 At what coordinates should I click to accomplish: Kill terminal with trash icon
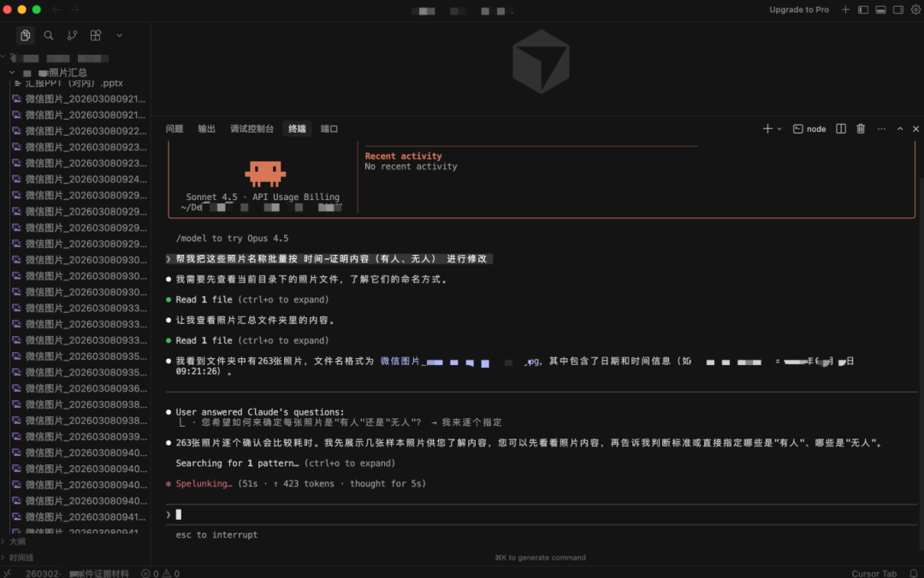[x=861, y=128]
